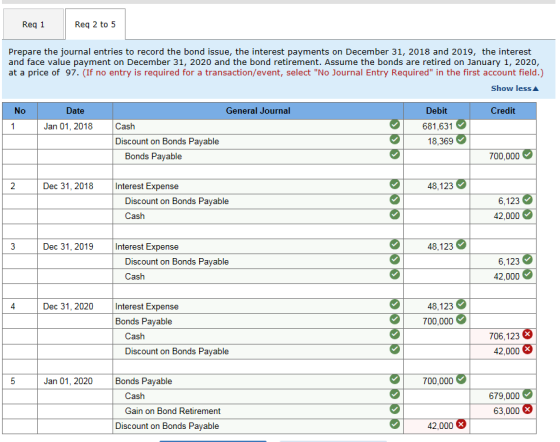Click red X icon beside 42,000 credit in entry 4

[528, 349]
